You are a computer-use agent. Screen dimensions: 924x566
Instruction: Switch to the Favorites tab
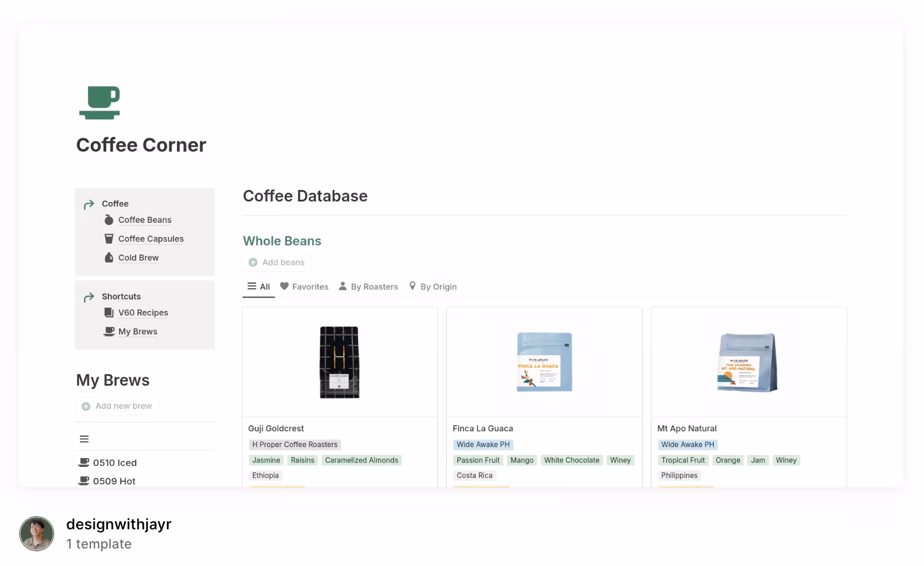[304, 287]
